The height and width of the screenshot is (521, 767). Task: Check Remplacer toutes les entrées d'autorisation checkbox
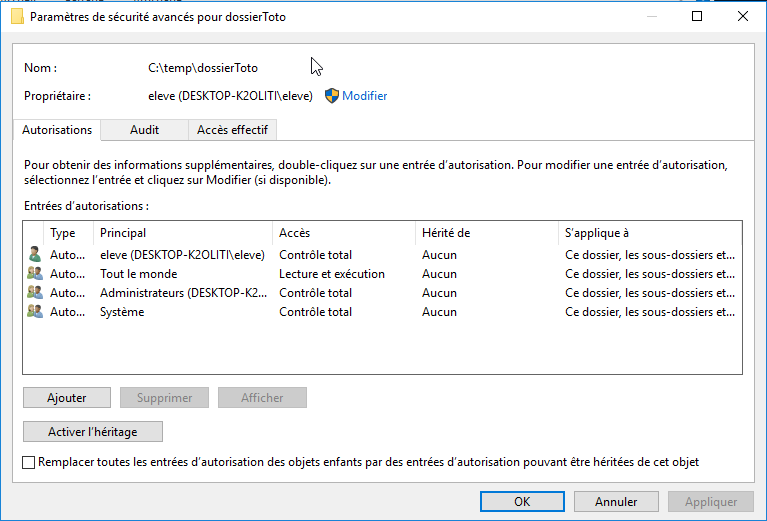(x=28, y=462)
